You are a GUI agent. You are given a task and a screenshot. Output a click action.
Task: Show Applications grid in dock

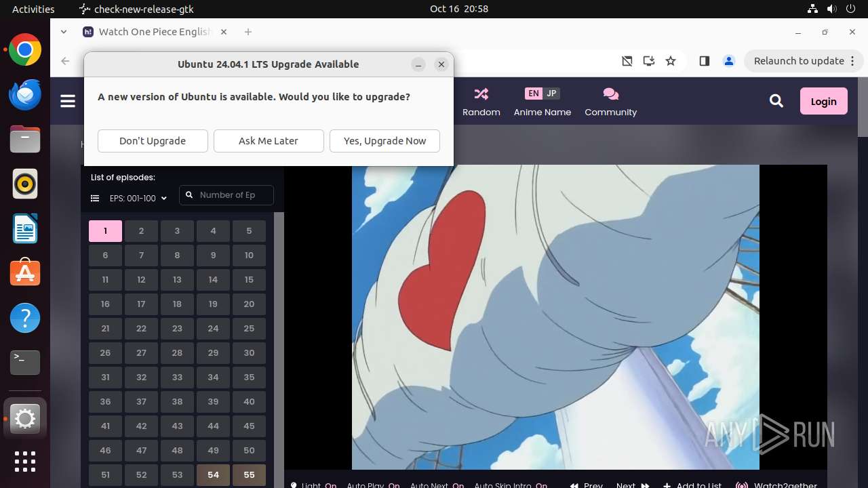(25, 462)
